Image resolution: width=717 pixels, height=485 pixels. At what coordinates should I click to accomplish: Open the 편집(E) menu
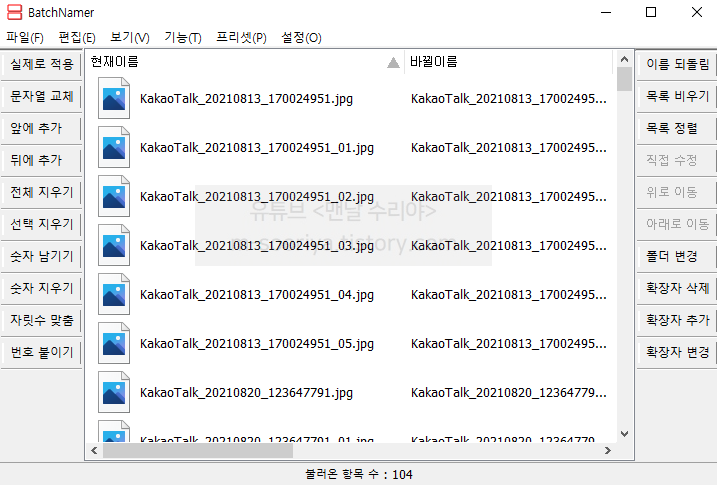77,37
